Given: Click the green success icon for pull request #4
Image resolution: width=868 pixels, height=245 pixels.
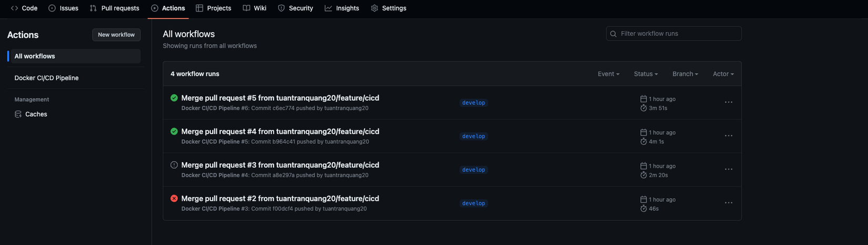Looking at the screenshot, I should [174, 131].
